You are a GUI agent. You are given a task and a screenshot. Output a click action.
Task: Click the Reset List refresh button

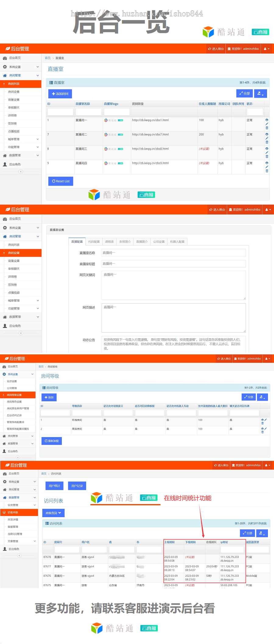61,181
